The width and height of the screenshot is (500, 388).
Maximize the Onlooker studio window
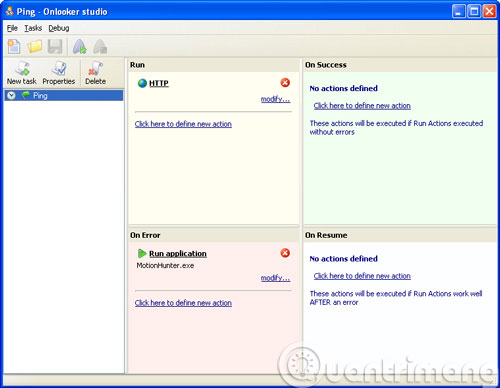(474, 11)
